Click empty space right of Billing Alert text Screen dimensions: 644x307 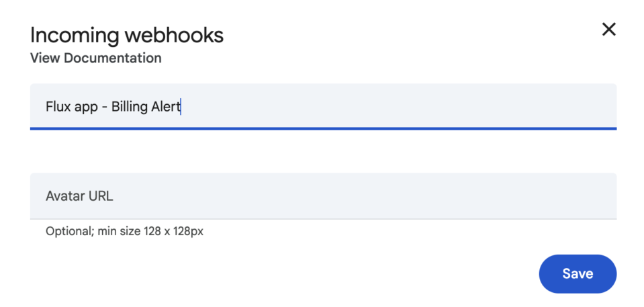click(398, 107)
